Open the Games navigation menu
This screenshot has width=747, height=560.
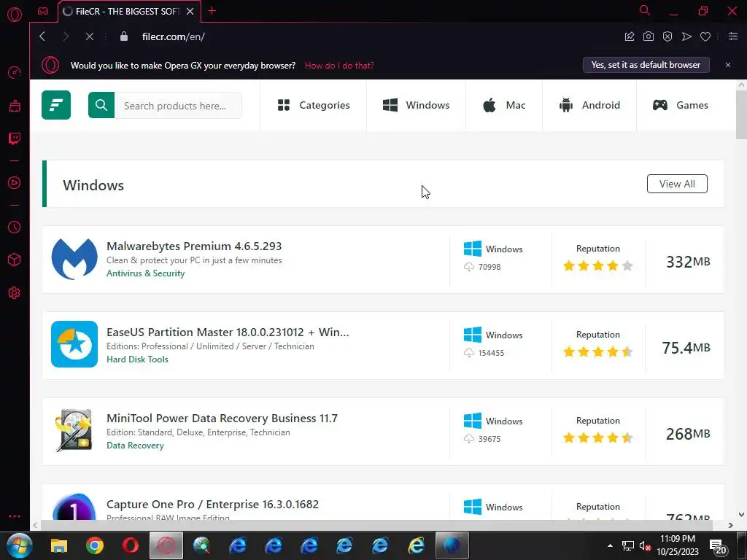coord(680,105)
